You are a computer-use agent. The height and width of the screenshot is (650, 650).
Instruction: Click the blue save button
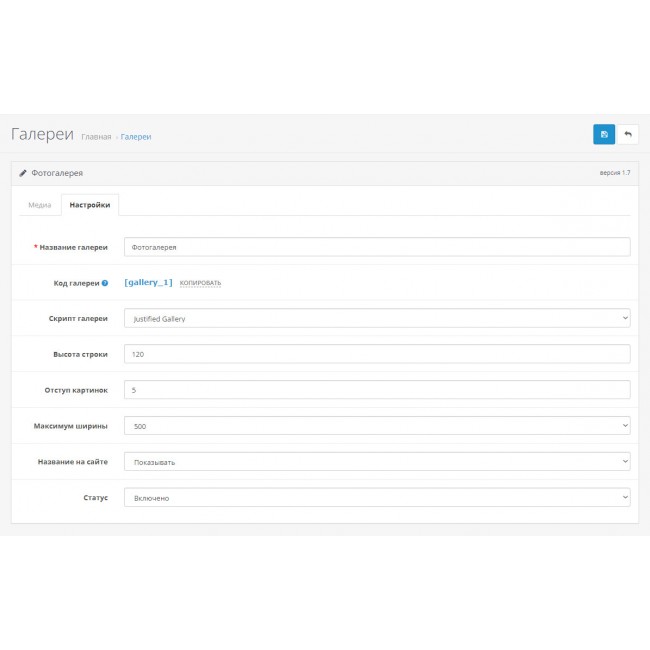pyautogui.click(x=604, y=134)
